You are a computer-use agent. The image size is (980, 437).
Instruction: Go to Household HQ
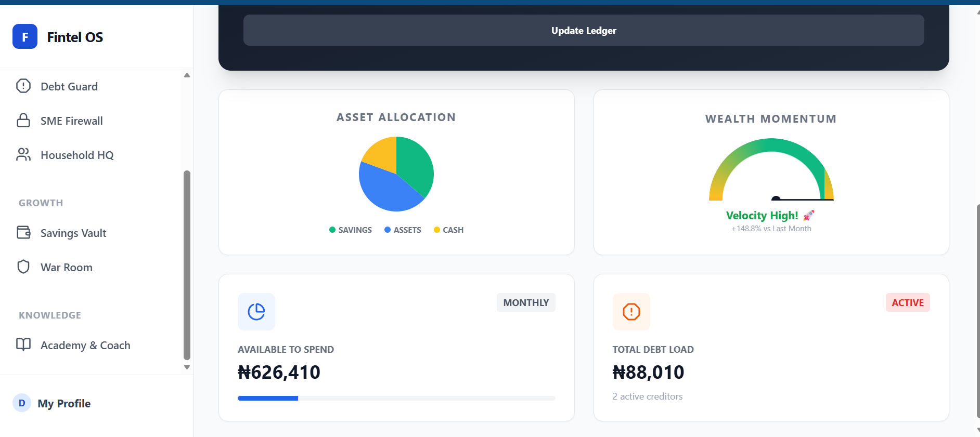click(x=77, y=155)
